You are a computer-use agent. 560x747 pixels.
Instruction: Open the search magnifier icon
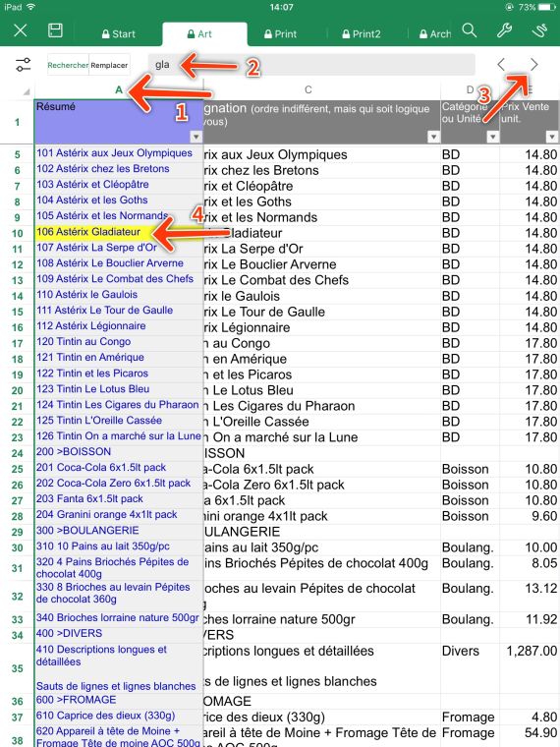pyautogui.click(x=470, y=30)
